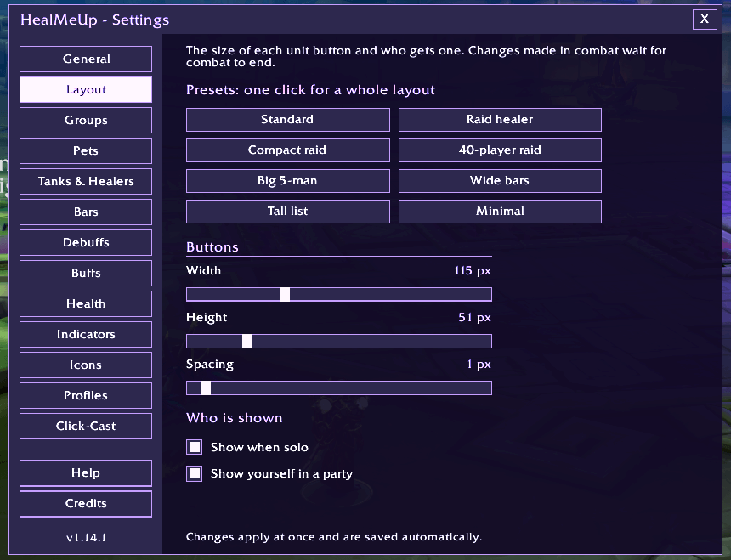Viewport: 731px width, 560px height.
Task: Choose the Wide bars preset
Action: [x=500, y=181]
